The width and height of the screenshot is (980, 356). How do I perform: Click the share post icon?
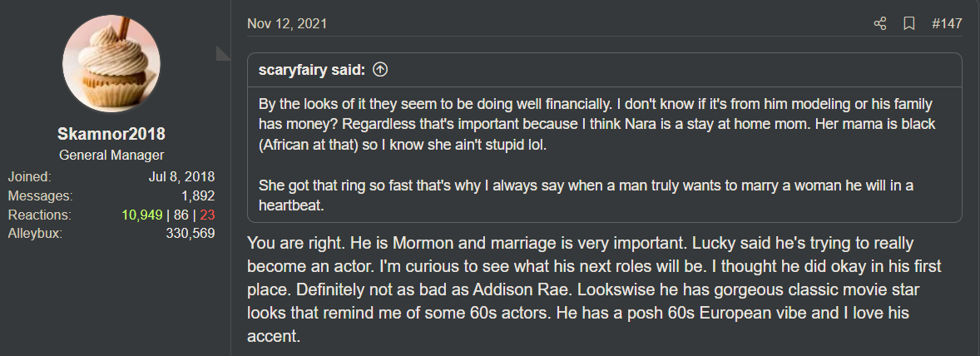(x=880, y=24)
